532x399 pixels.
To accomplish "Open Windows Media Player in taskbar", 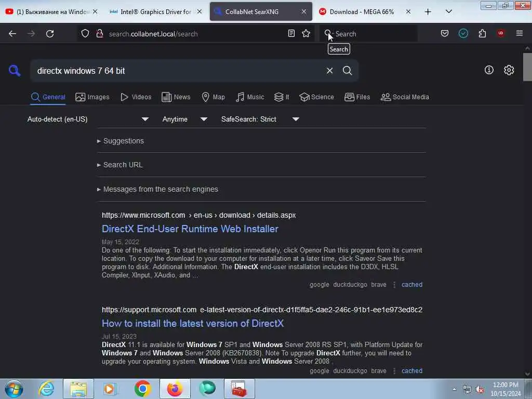I will (110, 389).
